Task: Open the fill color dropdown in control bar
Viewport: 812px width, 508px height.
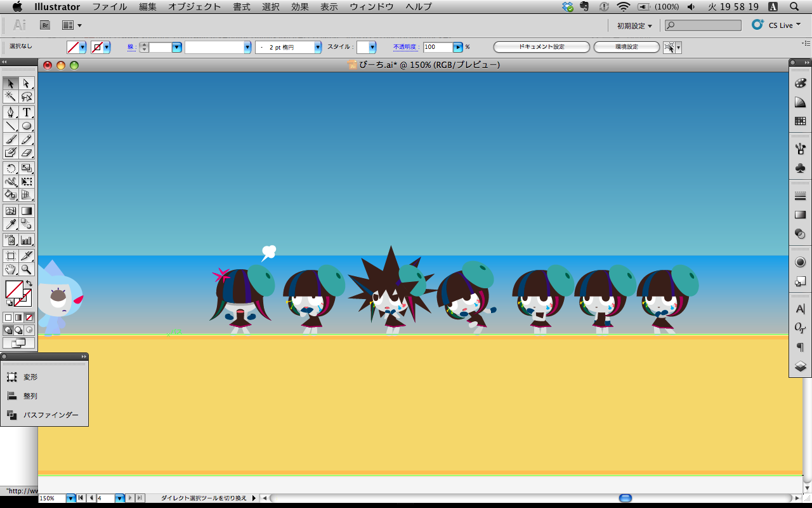Action: (82, 47)
